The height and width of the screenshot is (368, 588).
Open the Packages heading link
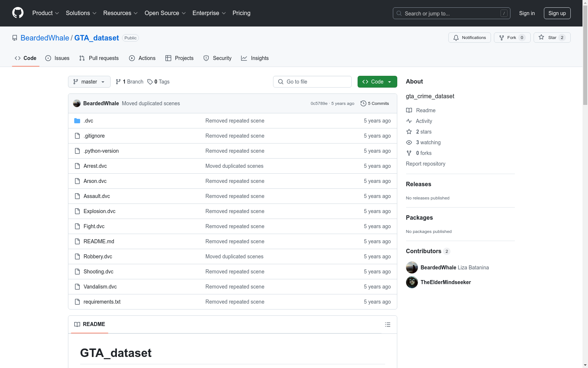(419, 217)
